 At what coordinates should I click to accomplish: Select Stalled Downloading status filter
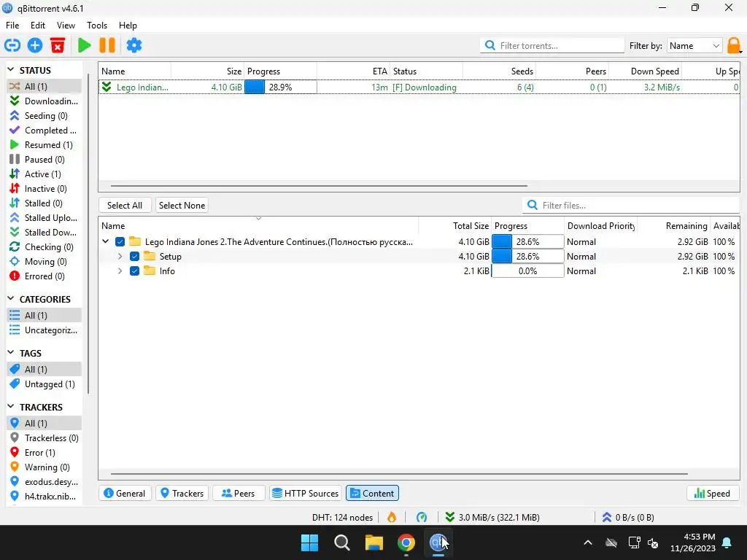[44, 233]
